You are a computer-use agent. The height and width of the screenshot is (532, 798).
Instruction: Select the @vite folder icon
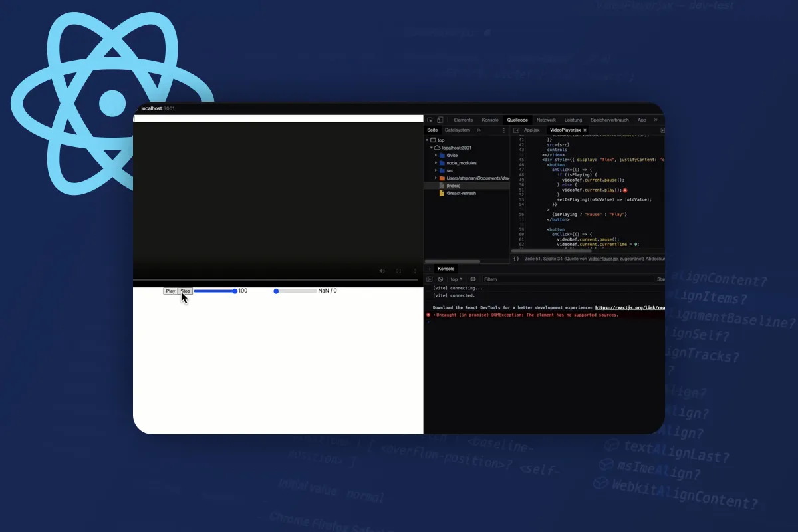[442, 155]
